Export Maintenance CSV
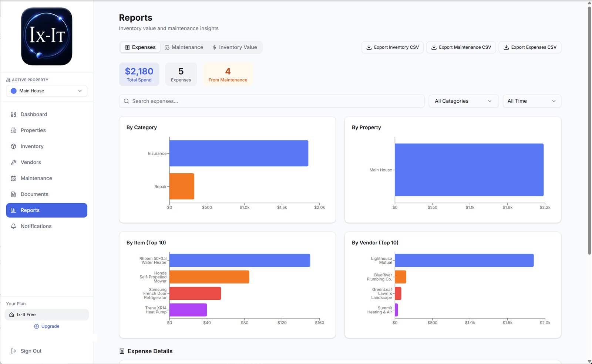Viewport: 592px width, 364px height. click(x=461, y=47)
